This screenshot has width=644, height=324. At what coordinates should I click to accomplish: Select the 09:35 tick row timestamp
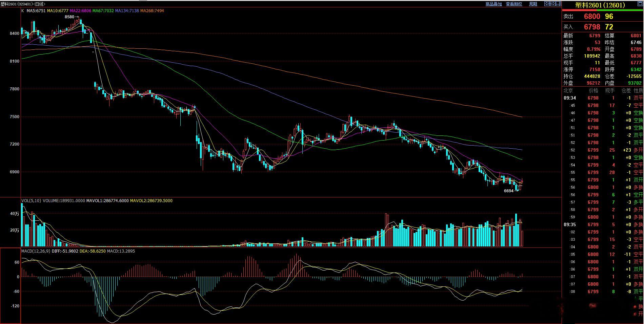(x=570, y=224)
